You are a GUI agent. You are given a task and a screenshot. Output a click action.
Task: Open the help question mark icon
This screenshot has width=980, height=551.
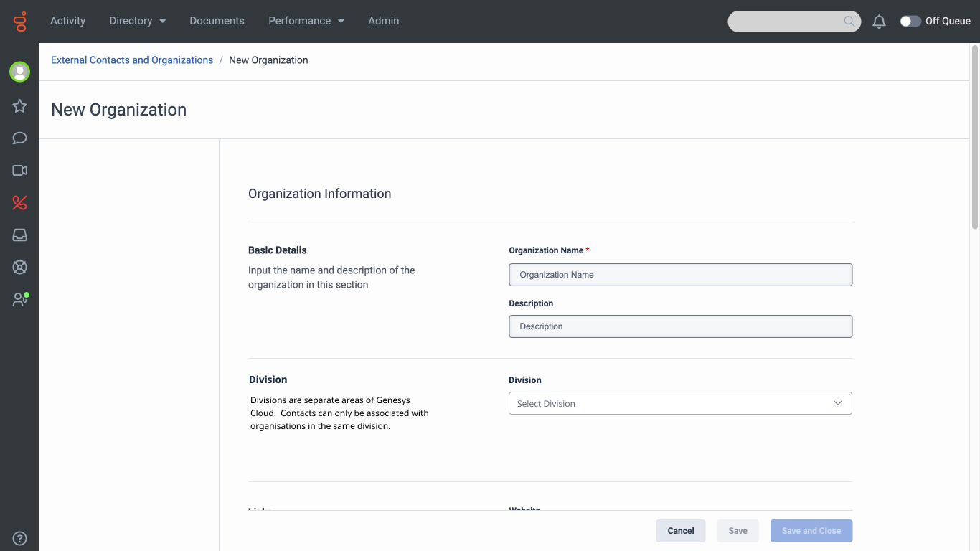19,538
